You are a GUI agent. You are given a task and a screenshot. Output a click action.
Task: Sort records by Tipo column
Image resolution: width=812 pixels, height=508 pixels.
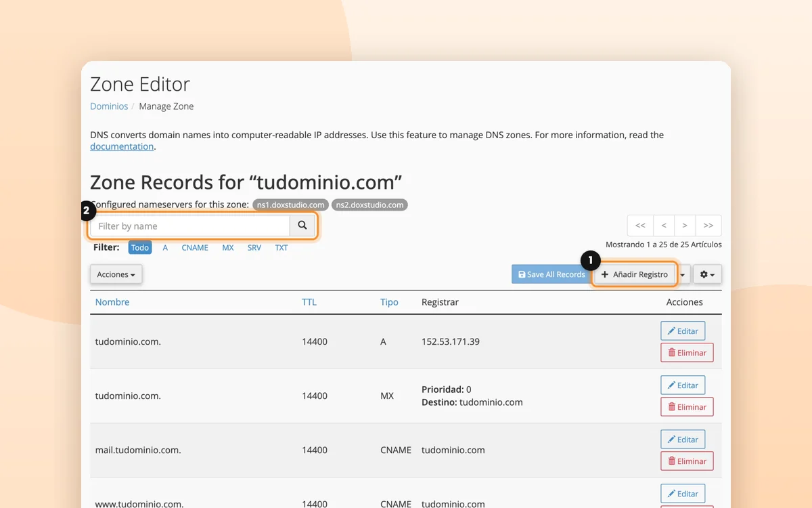coord(389,302)
